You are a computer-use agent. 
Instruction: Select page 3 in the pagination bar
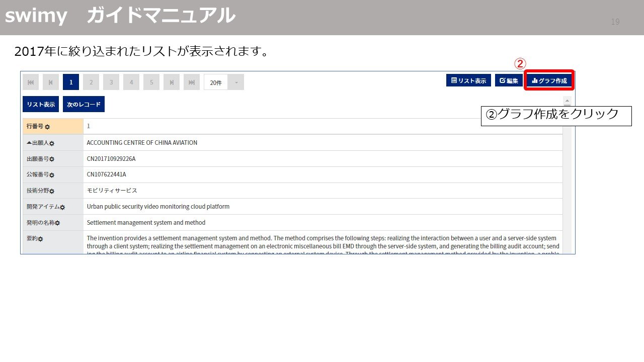pyautogui.click(x=111, y=82)
